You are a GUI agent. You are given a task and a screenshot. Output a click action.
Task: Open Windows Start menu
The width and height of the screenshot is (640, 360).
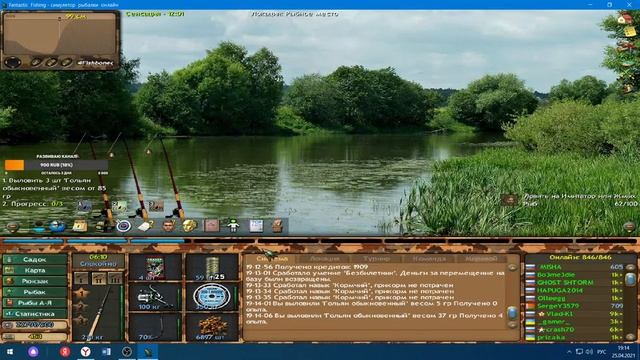coord(10,351)
